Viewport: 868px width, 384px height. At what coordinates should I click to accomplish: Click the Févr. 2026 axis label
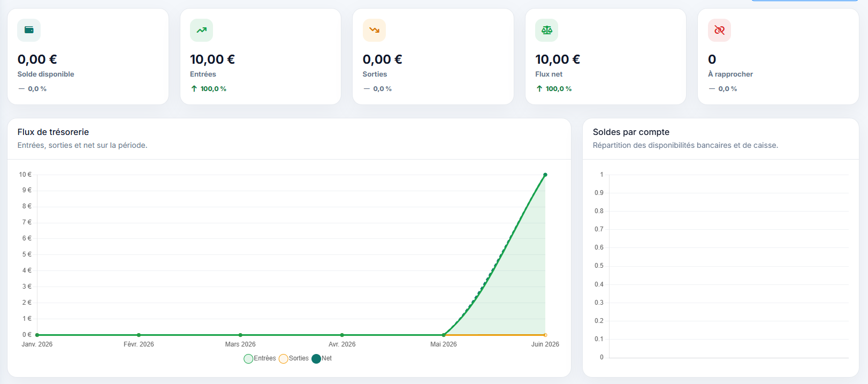139,344
